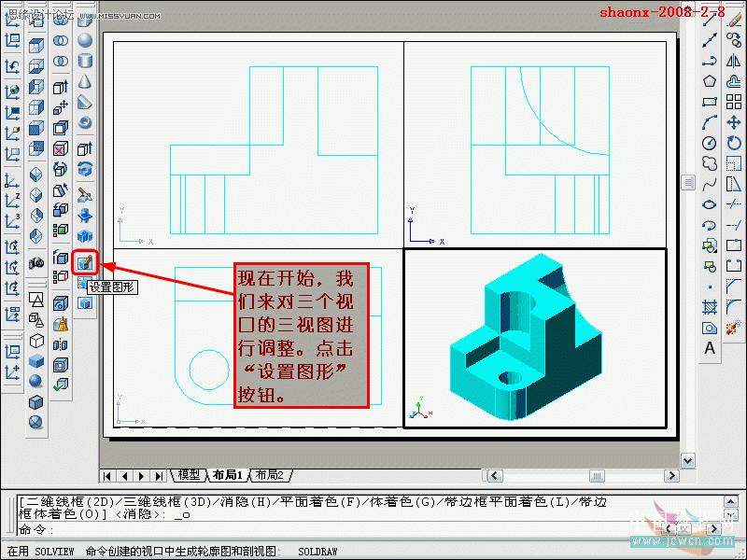Image resolution: width=747 pixels, height=560 pixels.
Task: Click the Imprint body icon
Action: [x=61, y=303]
